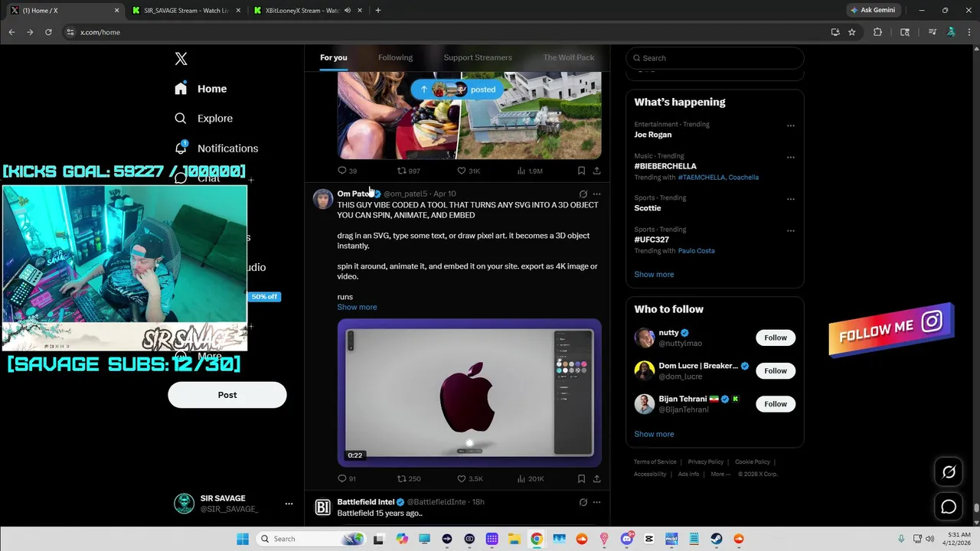Follow nutty
Screen dimensions: 980x551
776,337
